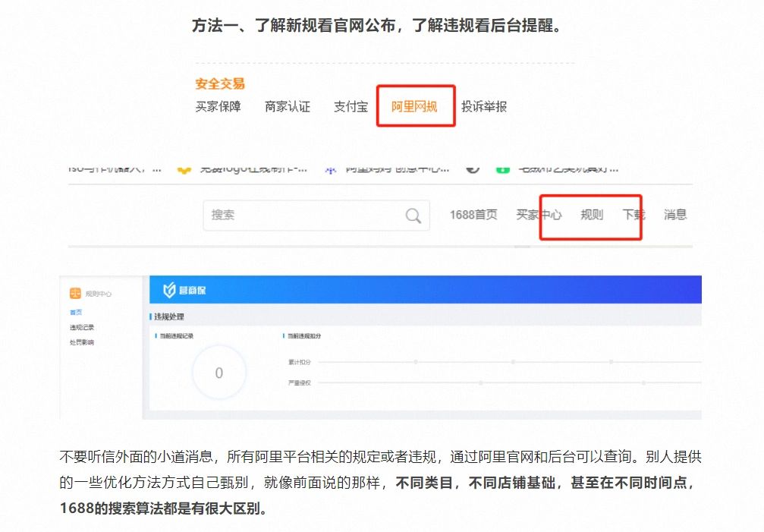764x532 pixels.
Task: Click the circular 0 violation count gauge
Action: tap(219, 373)
